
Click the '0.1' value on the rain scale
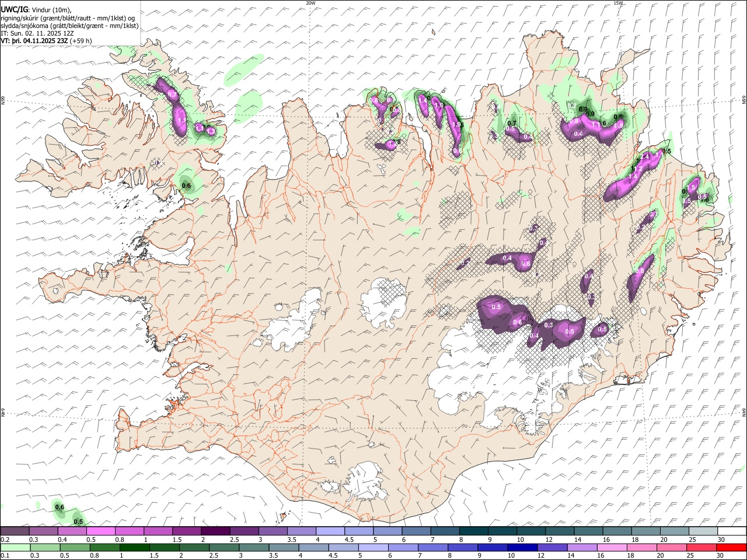(x=5, y=555)
